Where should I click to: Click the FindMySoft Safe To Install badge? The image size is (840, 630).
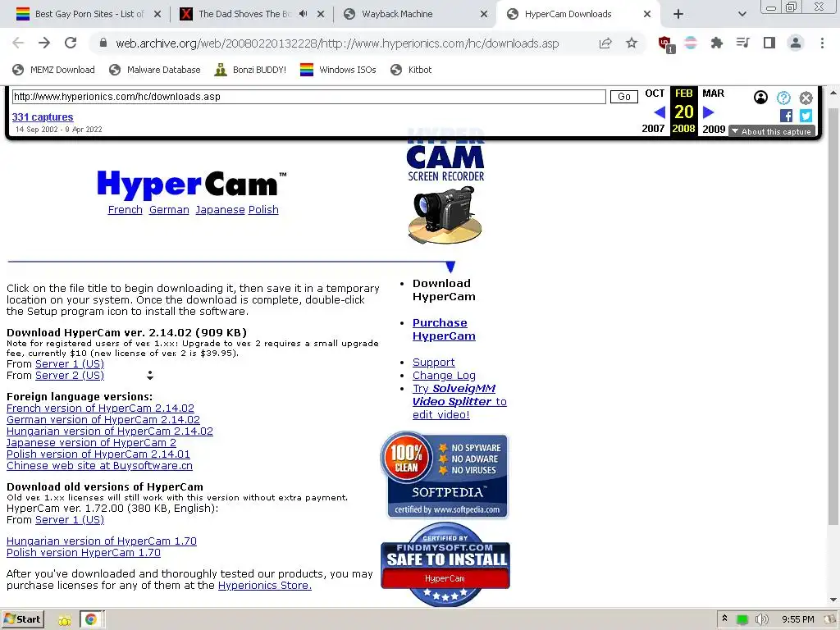[x=445, y=564]
